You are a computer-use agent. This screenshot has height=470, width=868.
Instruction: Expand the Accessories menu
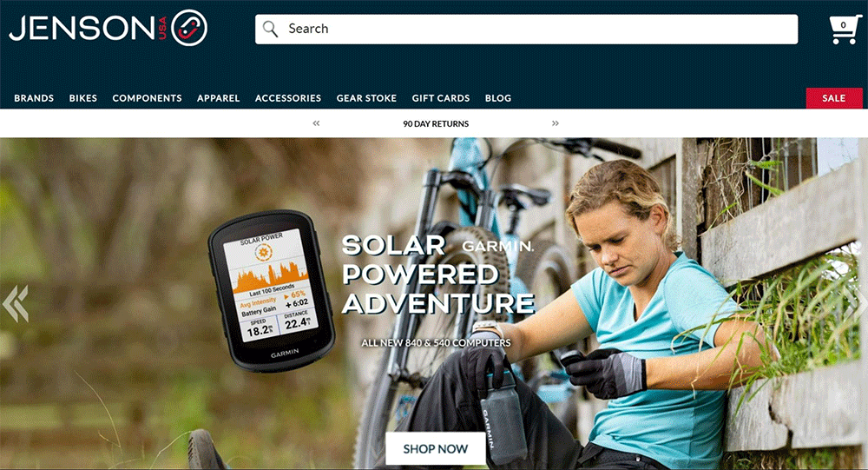[288, 98]
